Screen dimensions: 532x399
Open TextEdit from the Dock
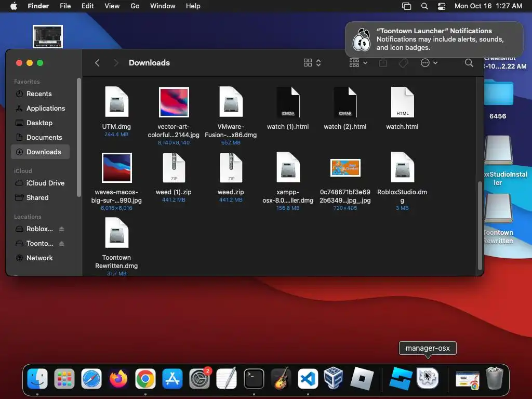click(x=227, y=378)
